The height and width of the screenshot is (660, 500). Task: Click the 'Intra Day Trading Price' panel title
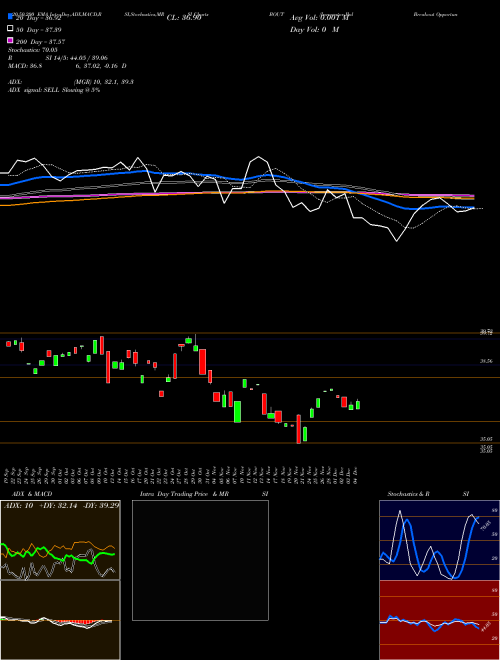(174, 494)
